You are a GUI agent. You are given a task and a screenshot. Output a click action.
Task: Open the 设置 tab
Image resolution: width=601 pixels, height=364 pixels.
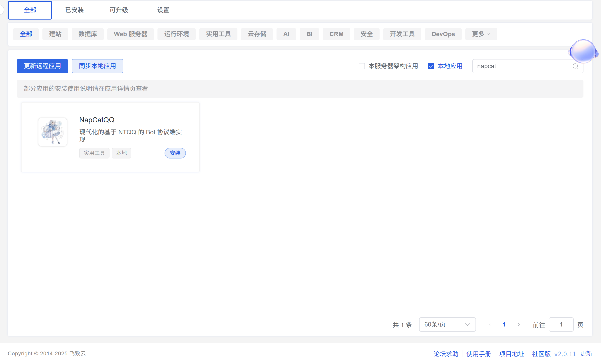click(163, 10)
